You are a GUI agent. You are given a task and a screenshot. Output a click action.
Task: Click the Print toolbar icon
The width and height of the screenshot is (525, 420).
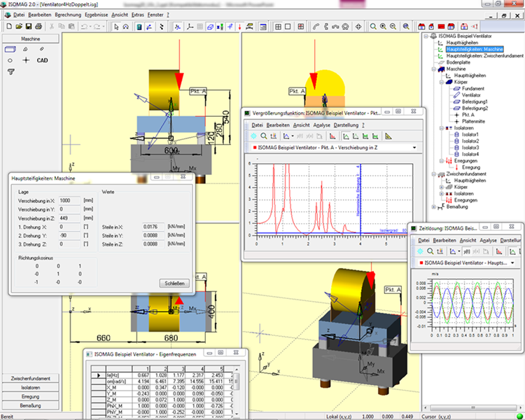click(38, 27)
